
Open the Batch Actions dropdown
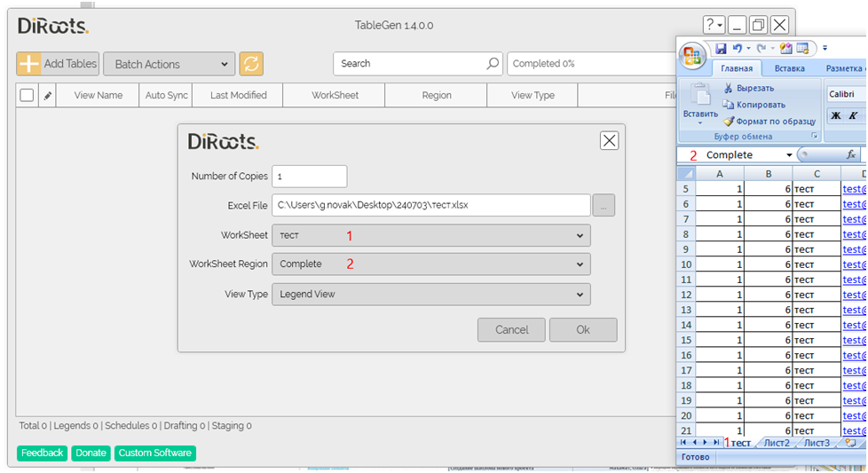pos(170,64)
